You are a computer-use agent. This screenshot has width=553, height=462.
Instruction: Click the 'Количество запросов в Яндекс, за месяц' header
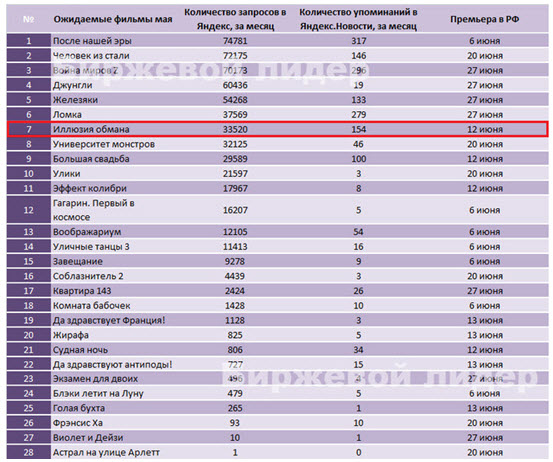[235, 19]
